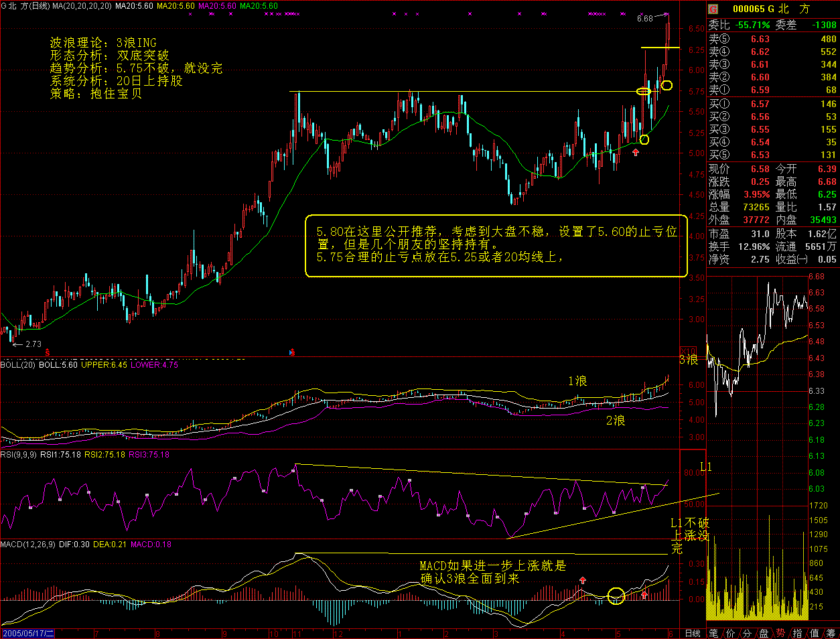The width and height of the screenshot is (840, 639).
Task: Click the 流通 float value 5651万
Action: pyautogui.click(x=821, y=246)
